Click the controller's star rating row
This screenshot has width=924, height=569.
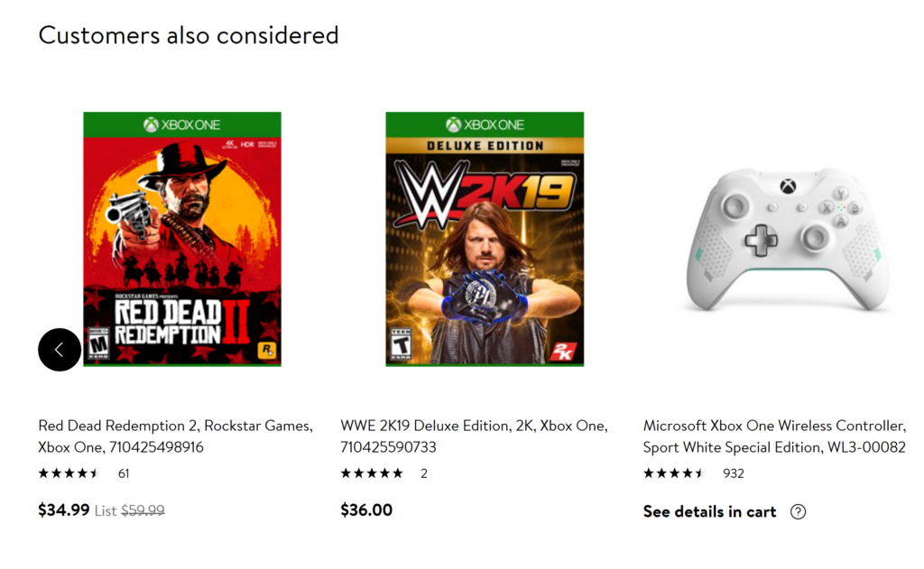click(x=675, y=473)
